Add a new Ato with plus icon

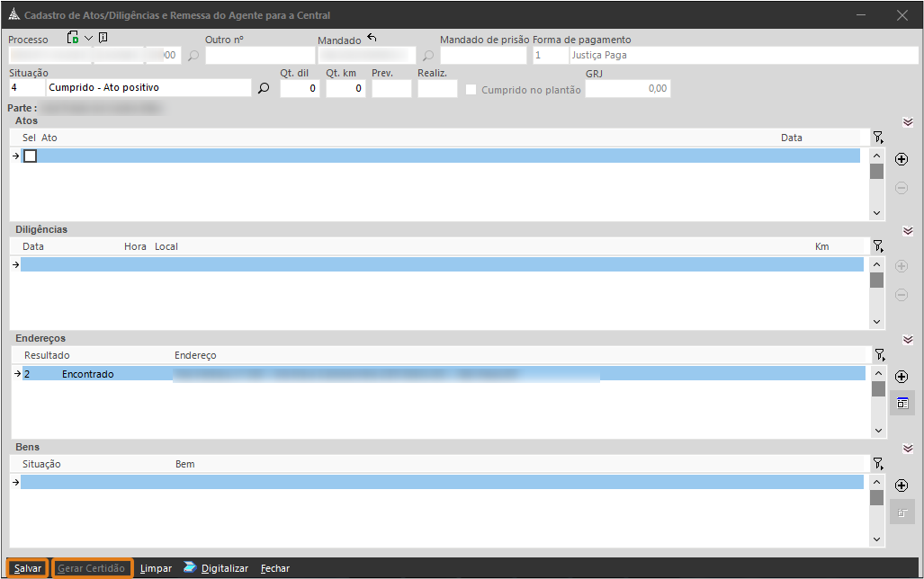(x=901, y=159)
